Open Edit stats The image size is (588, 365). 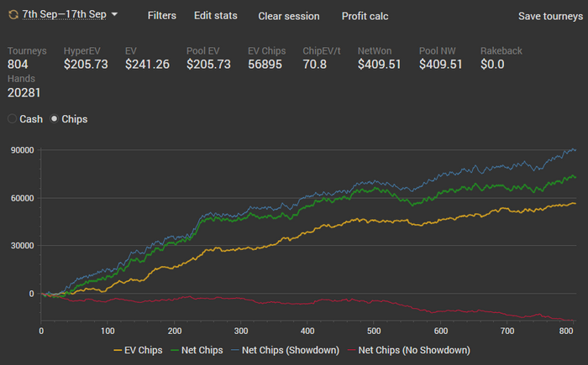tap(216, 15)
